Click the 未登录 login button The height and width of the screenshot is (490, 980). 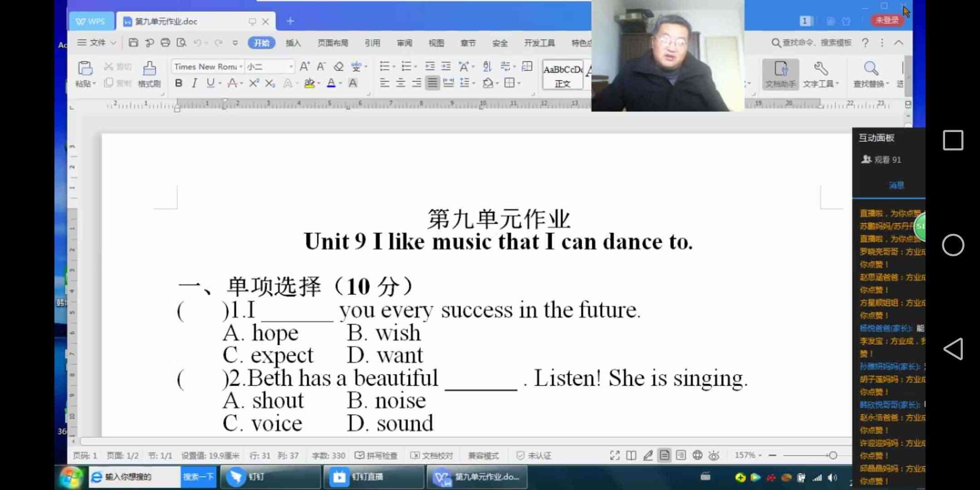[887, 20]
